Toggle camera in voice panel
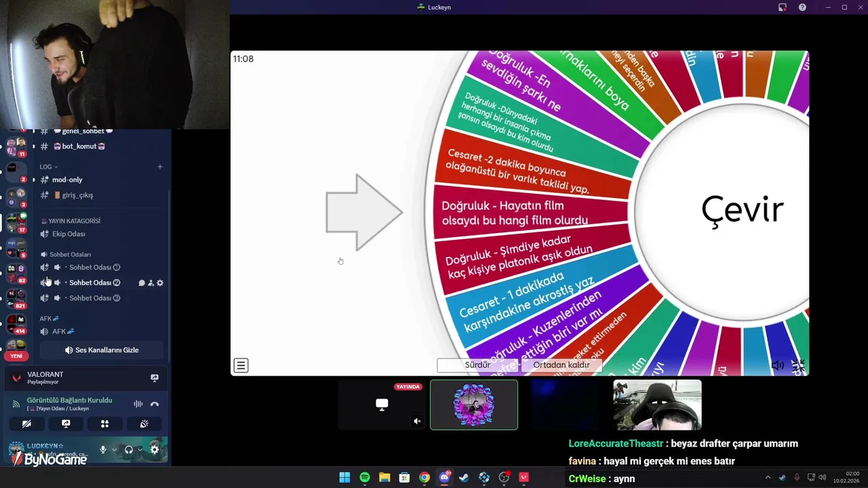The image size is (868, 488). click(x=26, y=424)
